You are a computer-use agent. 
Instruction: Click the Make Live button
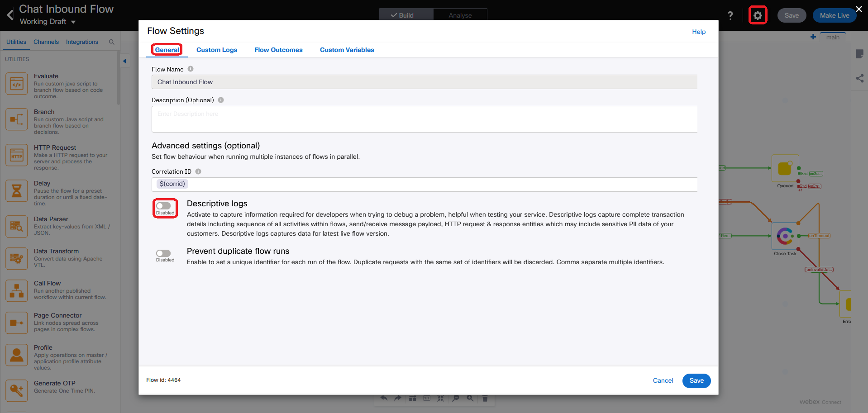[x=835, y=15]
